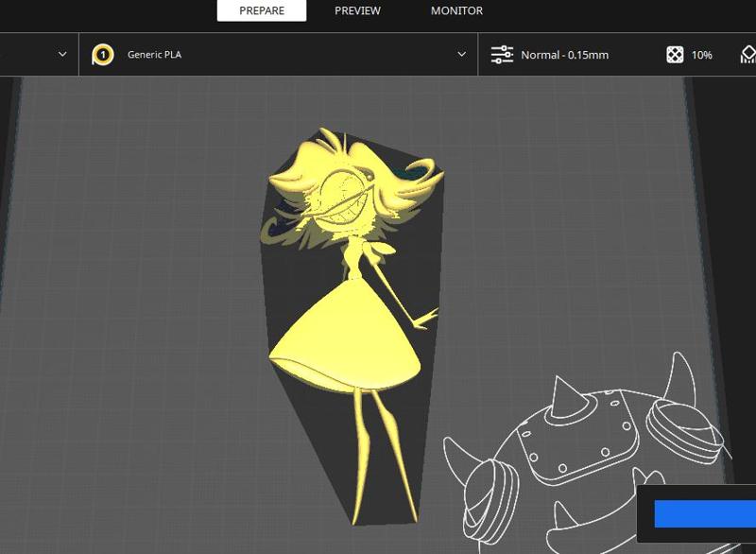Open the MONITOR tab
This screenshot has width=756, height=554.
456,10
